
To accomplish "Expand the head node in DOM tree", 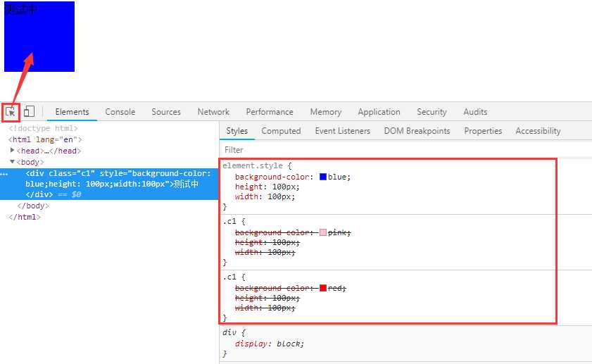I will (x=12, y=150).
